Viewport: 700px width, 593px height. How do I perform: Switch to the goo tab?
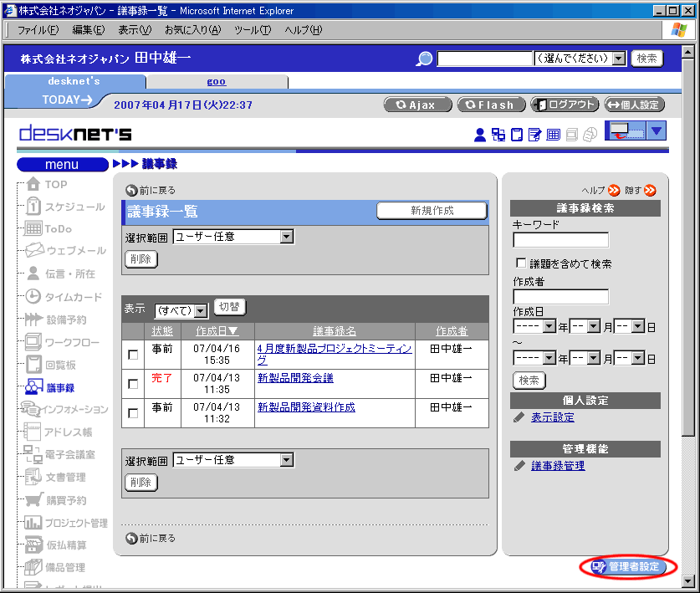tap(217, 82)
